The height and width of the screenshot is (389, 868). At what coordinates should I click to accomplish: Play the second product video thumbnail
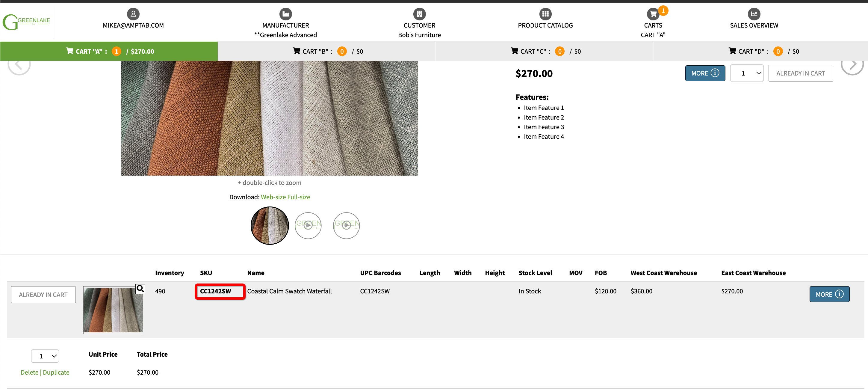point(346,225)
